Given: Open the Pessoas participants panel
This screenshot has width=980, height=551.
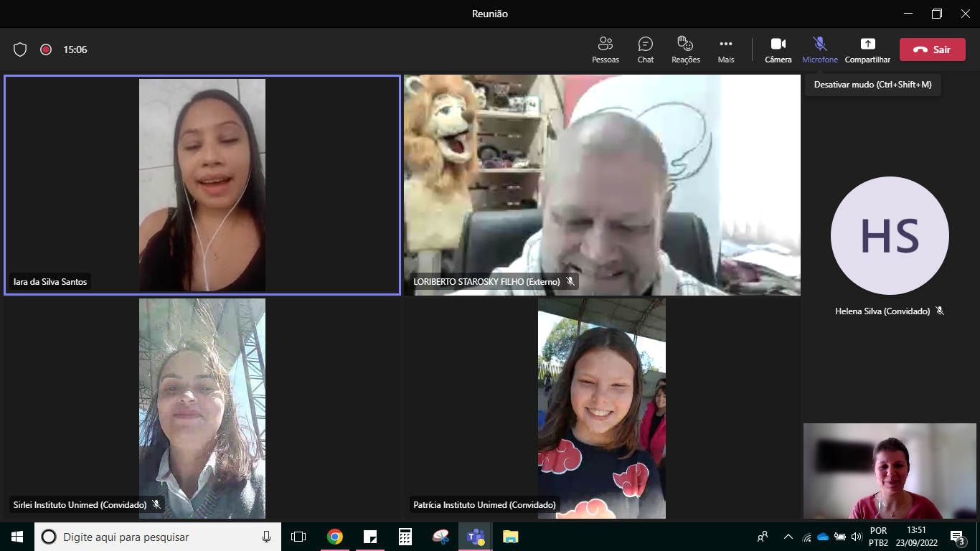Looking at the screenshot, I should (x=606, y=50).
